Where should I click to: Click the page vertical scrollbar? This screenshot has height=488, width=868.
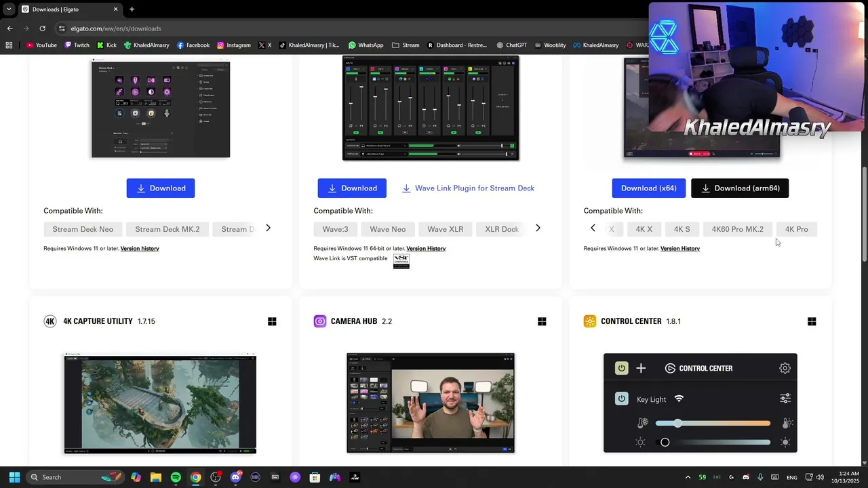click(864, 214)
